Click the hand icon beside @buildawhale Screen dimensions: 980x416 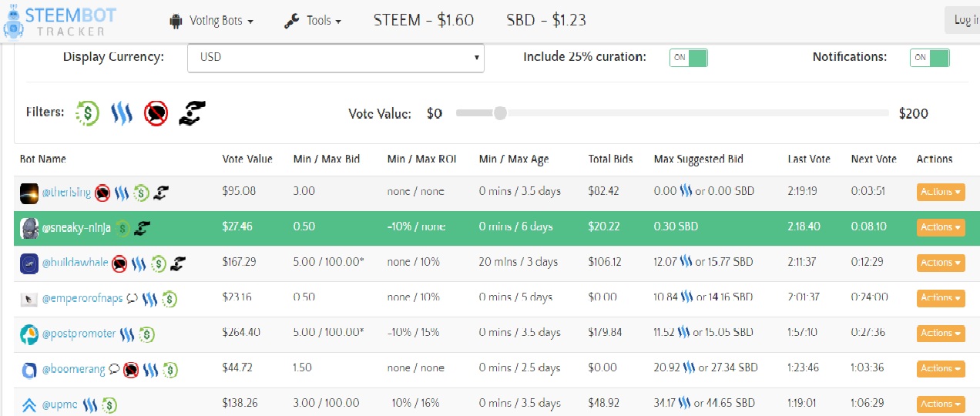point(178,263)
